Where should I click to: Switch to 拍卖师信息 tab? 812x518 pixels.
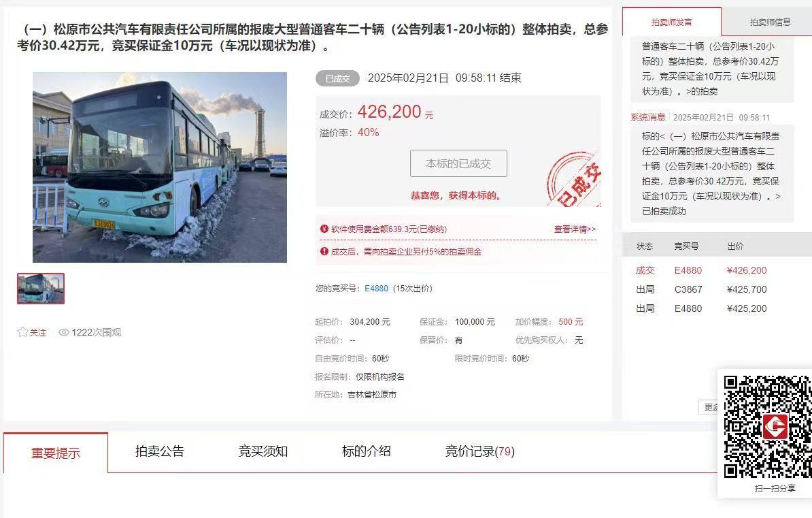tap(770, 22)
